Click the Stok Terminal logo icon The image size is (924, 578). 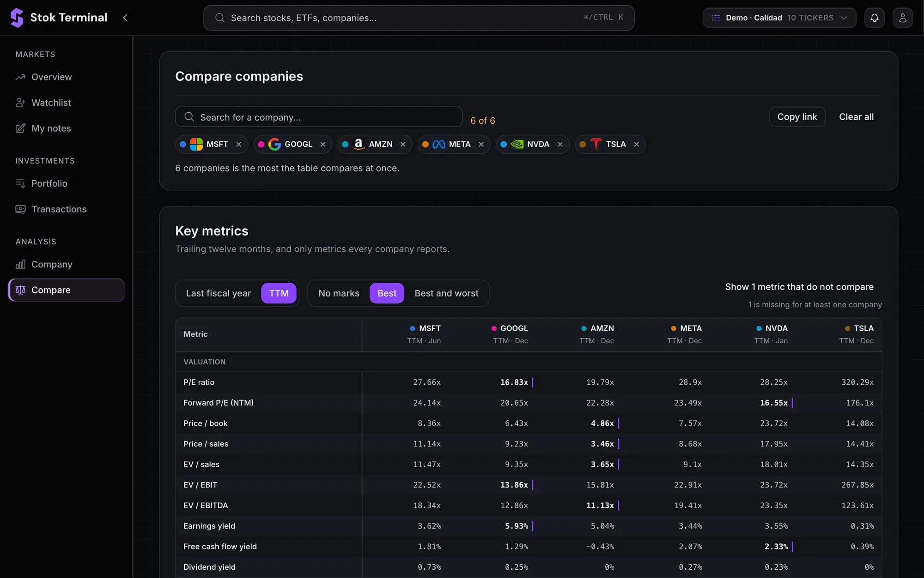17,18
